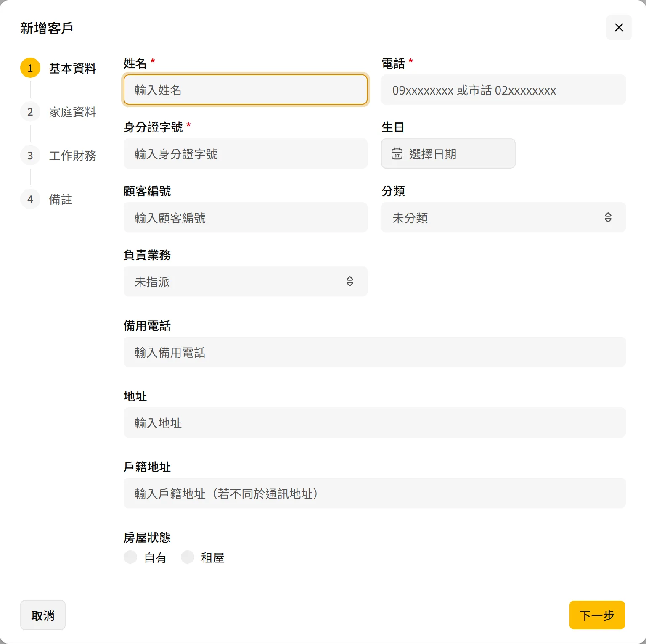Click the 租屋 label text

(212, 557)
